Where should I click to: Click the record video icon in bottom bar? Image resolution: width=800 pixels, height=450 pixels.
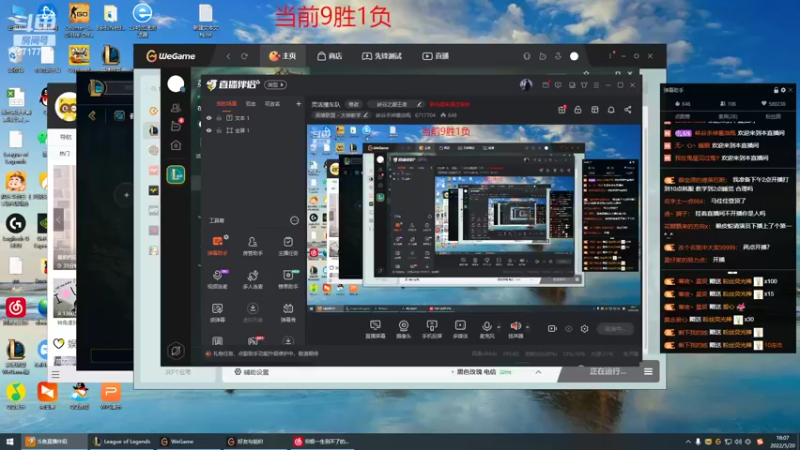(x=552, y=329)
